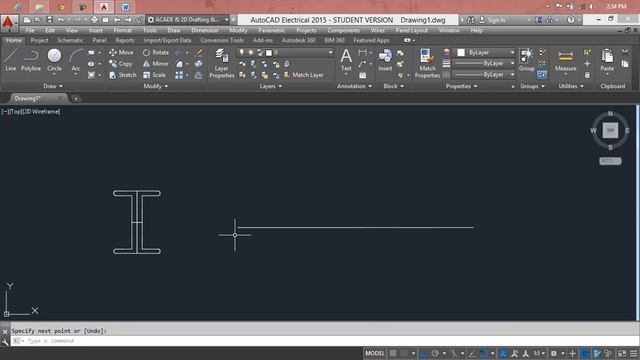
Task: Click the new drawing tab plus button
Action: coord(76,98)
